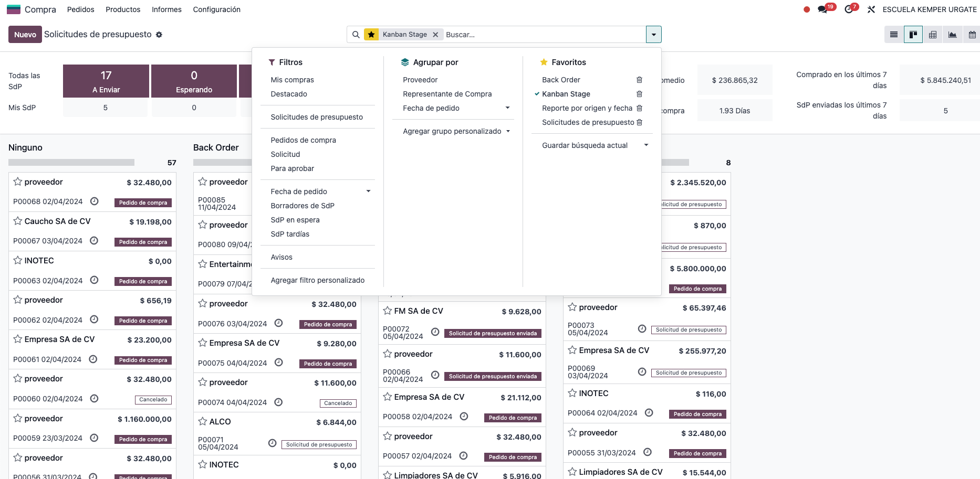Click the Ninguno column progress bar
The height and width of the screenshot is (479, 980).
coord(71,163)
